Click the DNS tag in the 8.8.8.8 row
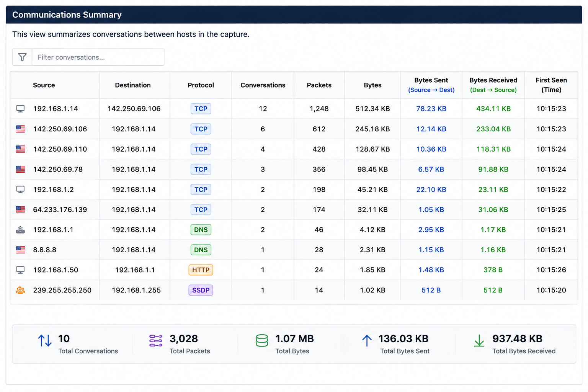Image resolution: width=588 pixels, height=392 pixels. pyautogui.click(x=201, y=250)
